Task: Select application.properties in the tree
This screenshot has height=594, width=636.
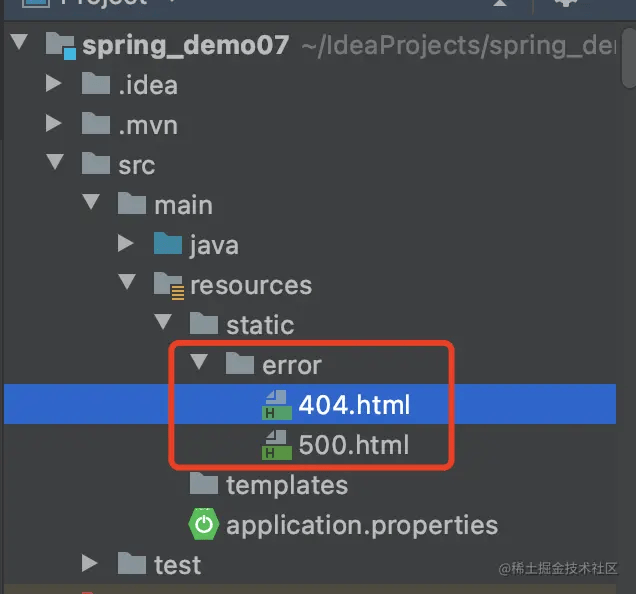Action: pyautogui.click(x=361, y=524)
